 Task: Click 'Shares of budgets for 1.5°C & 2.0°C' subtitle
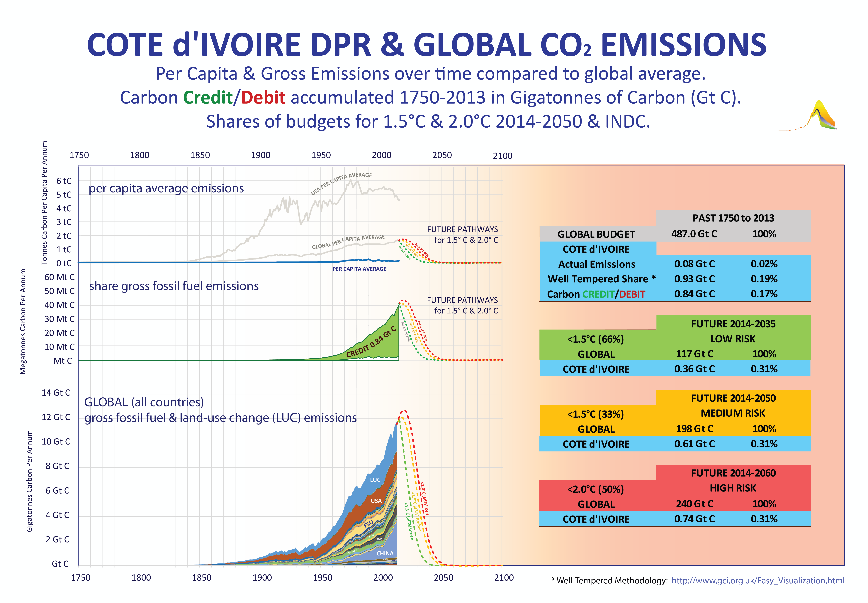pyautogui.click(x=349, y=122)
